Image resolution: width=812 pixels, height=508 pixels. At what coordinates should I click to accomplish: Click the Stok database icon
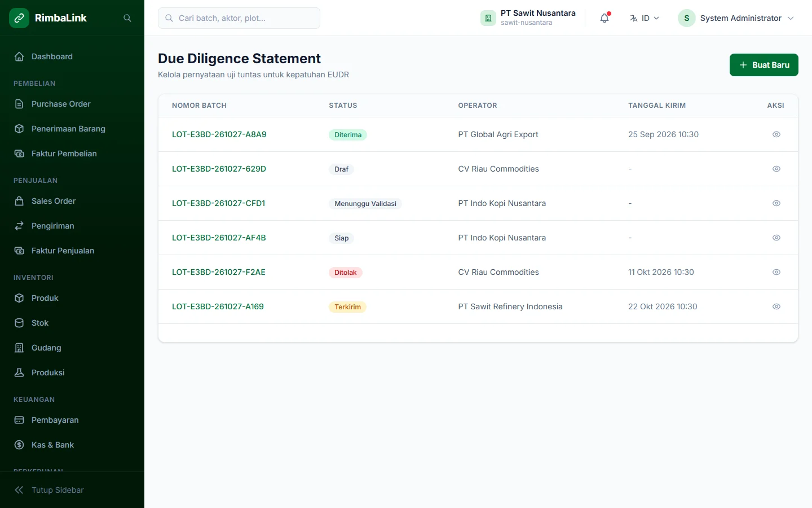(19, 323)
